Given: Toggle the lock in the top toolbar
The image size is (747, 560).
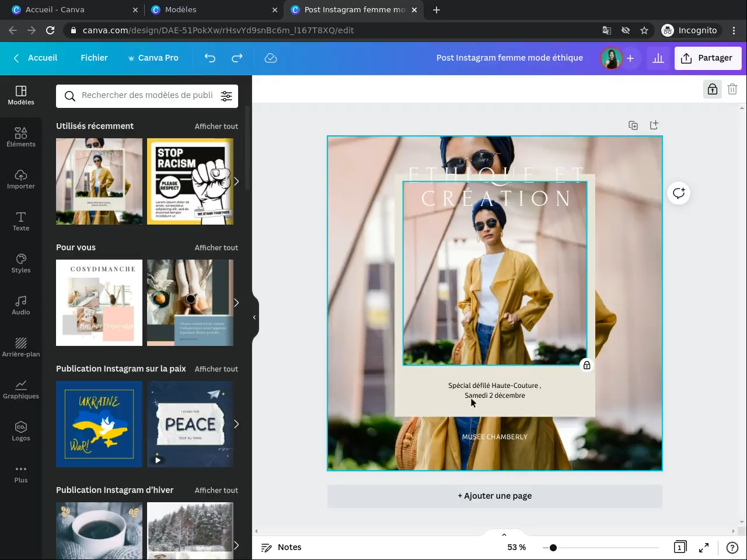Looking at the screenshot, I should 713,89.
